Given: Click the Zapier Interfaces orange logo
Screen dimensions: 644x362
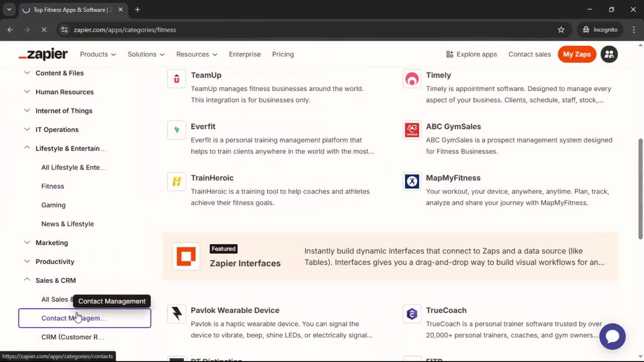Looking at the screenshot, I should pos(186,256).
